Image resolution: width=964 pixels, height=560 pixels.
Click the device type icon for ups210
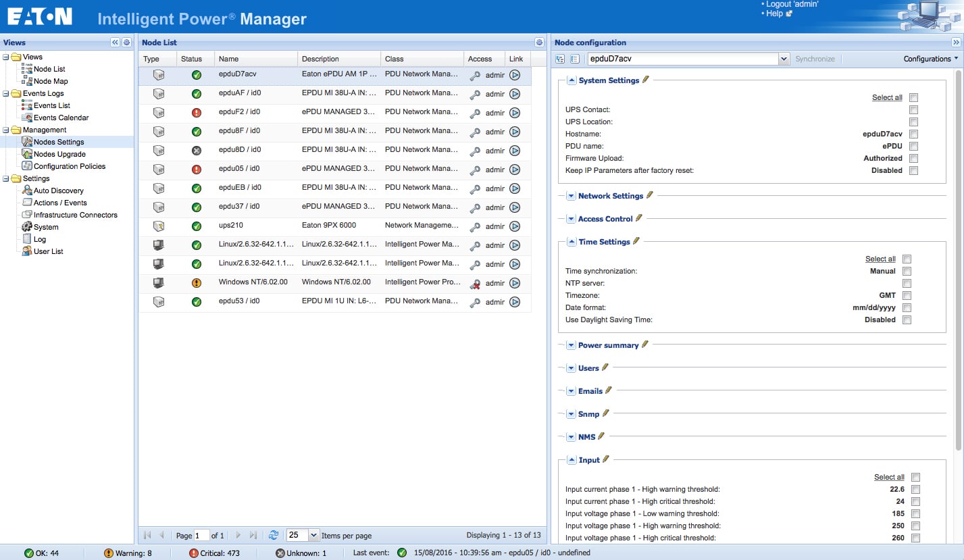click(x=158, y=226)
